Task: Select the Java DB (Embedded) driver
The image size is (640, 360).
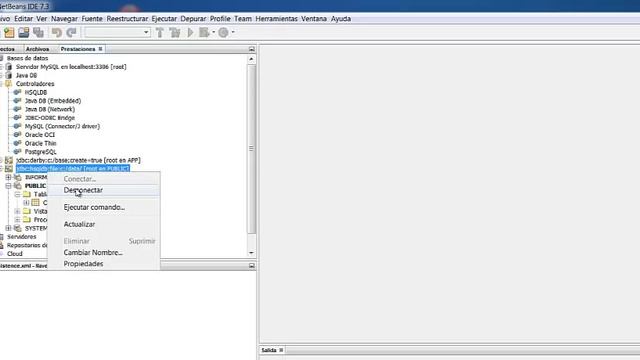Action: [x=53, y=101]
